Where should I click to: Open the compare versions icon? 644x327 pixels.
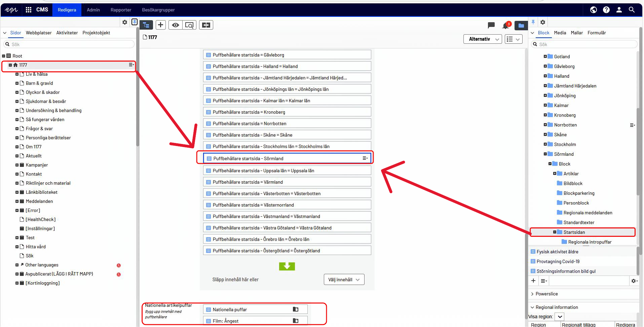coord(206,25)
